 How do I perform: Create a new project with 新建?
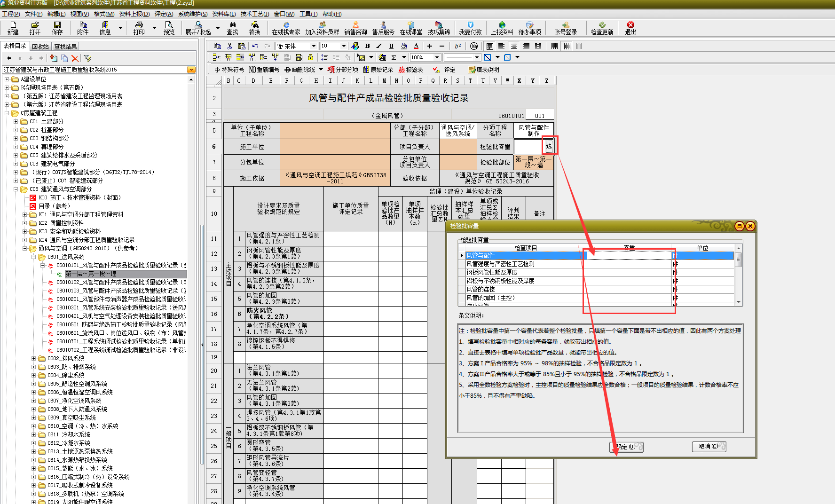click(x=13, y=28)
